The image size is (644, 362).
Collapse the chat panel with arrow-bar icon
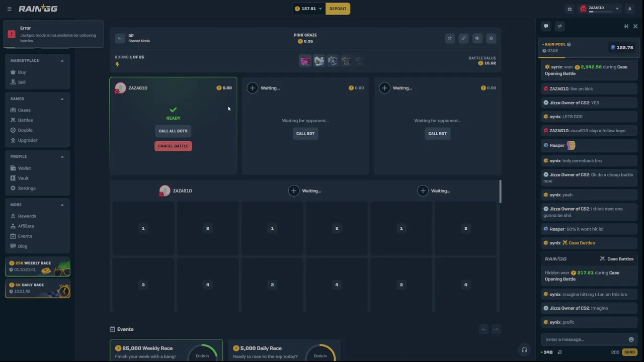click(626, 26)
